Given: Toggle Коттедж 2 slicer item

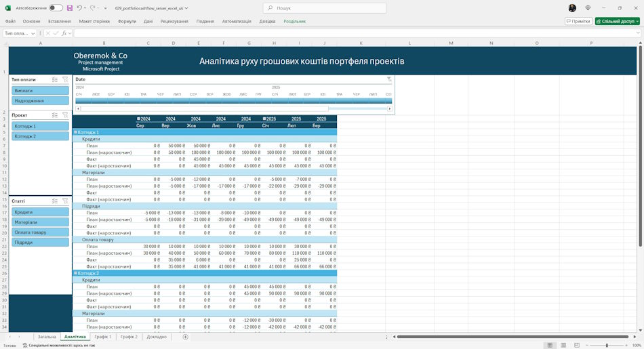Looking at the screenshot, I should point(40,136).
